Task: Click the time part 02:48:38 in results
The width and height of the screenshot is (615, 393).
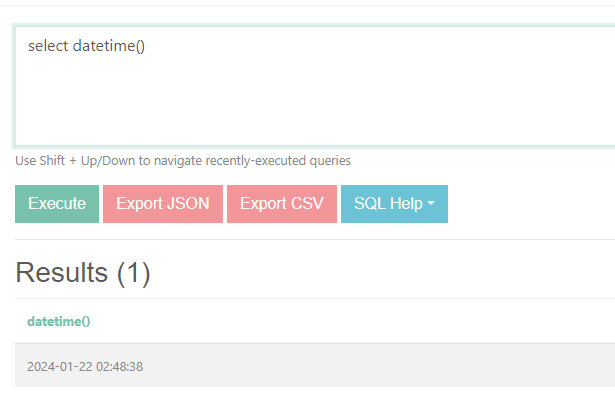Action: tap(120, 367)
